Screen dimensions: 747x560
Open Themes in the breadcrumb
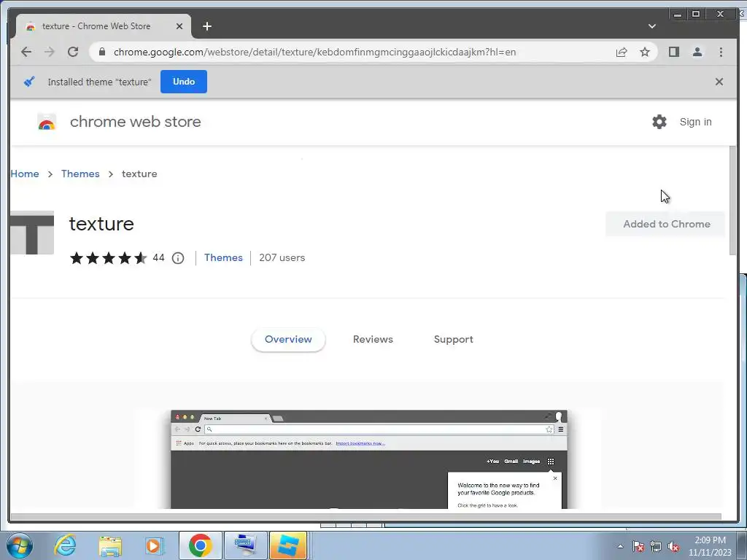click(x=80, y=174)
